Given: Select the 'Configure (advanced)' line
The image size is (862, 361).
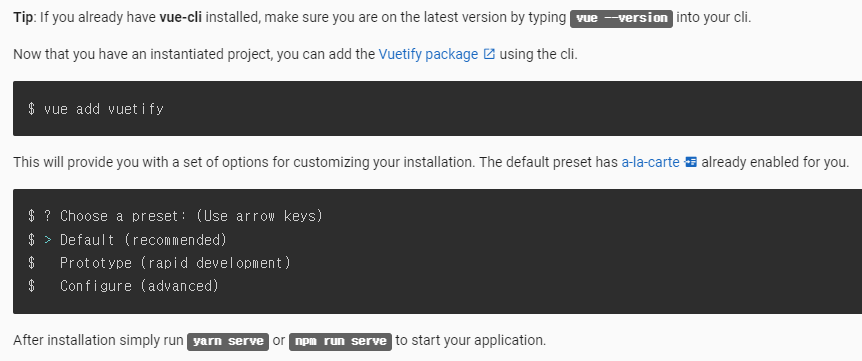Looking at the screenshot, I should tap(124, 286).
